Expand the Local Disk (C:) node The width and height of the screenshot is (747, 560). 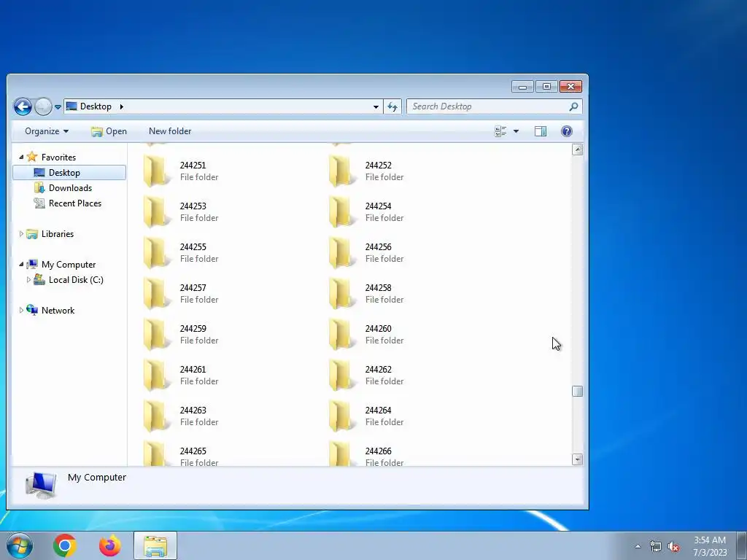point(28,279)
